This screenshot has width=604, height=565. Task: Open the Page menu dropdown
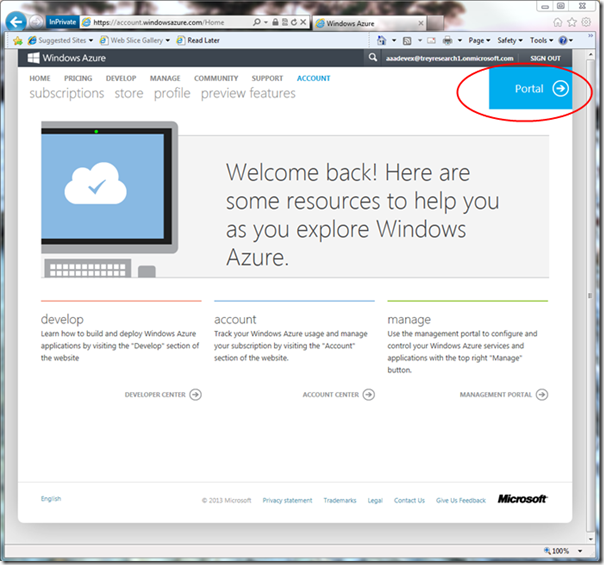[479, 40]
